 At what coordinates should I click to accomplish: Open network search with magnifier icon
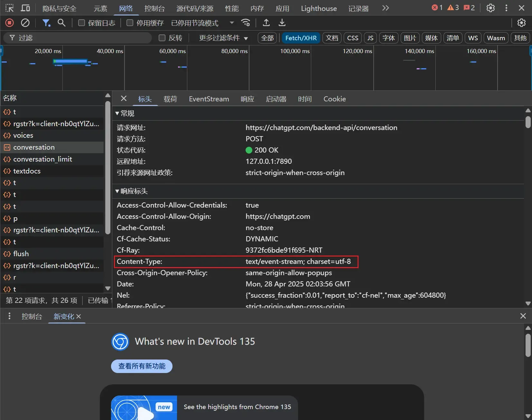(61, 23)
